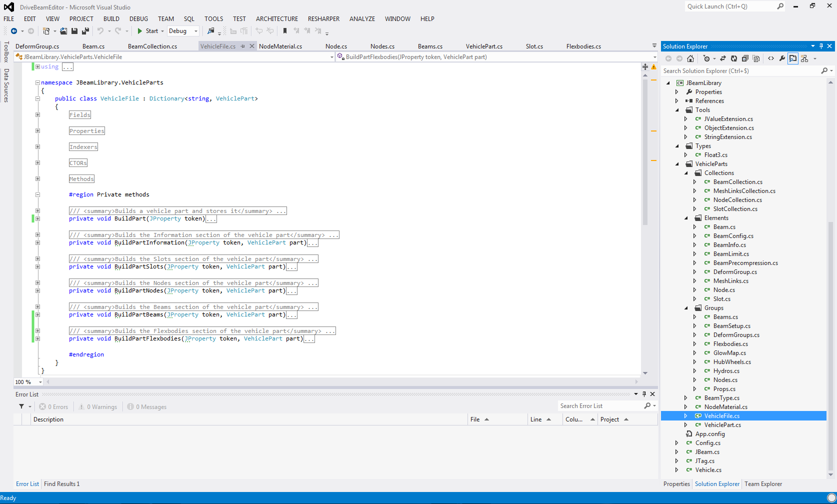Sort the Error List by Project column
Image resolution: width=837 pixels, height=504 pixels.
627,419
